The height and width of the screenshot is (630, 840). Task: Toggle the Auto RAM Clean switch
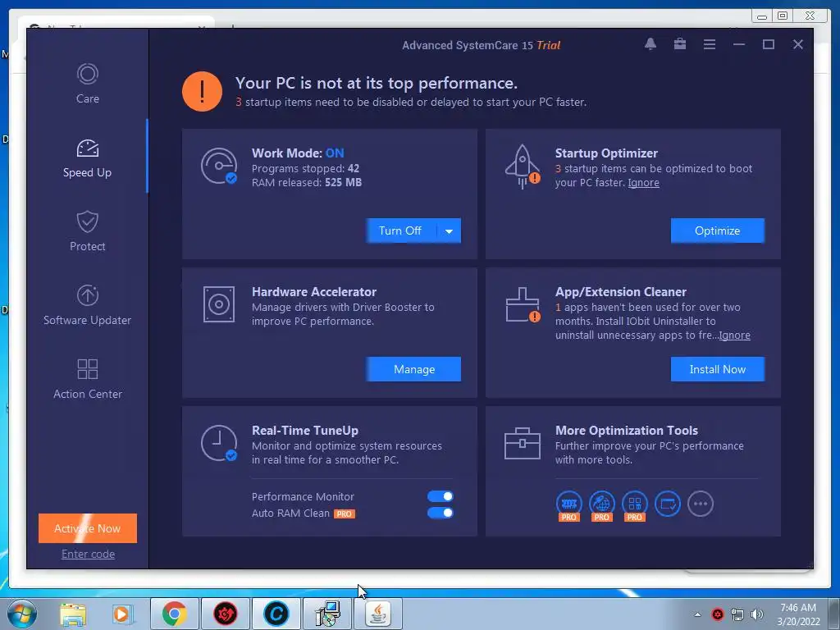tap(441, 514)
